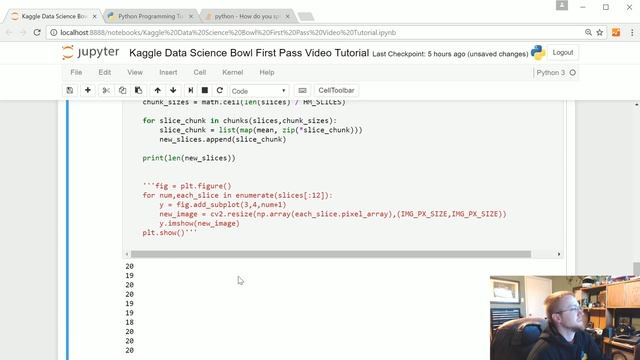The width and height of the screenshot is (640, 360).
Task: Open the Cell menu
Action: pyautogui.click(x=200, y=72)
